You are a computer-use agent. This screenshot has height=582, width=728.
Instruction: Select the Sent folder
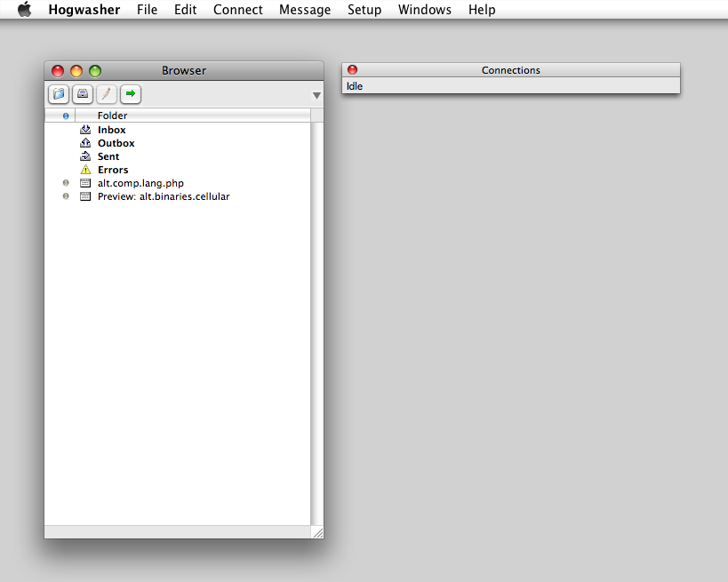[178, 156]
